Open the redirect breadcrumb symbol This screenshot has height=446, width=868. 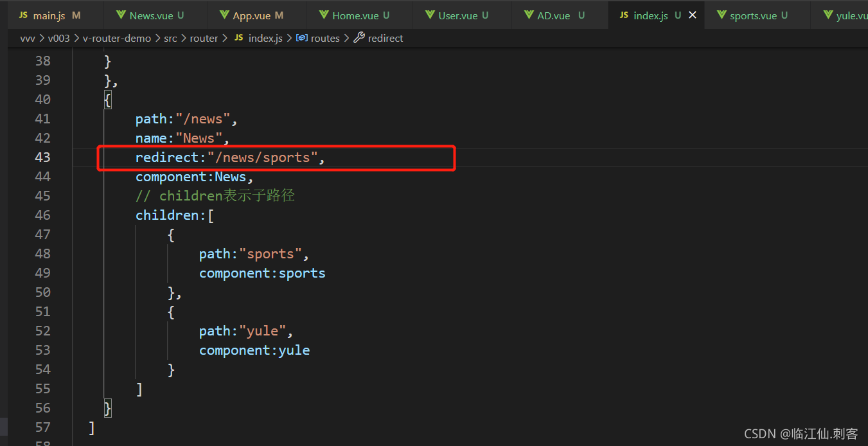385,39
